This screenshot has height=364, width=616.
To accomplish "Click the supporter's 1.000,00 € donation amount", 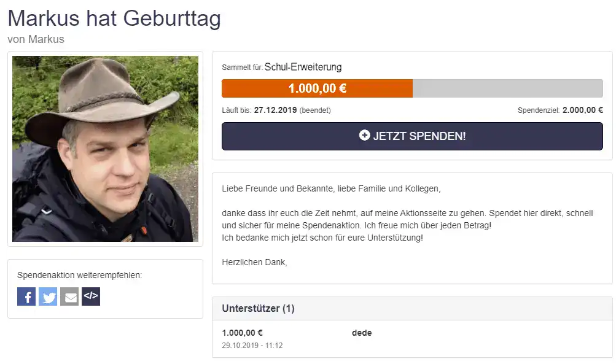I will (242, 333).
